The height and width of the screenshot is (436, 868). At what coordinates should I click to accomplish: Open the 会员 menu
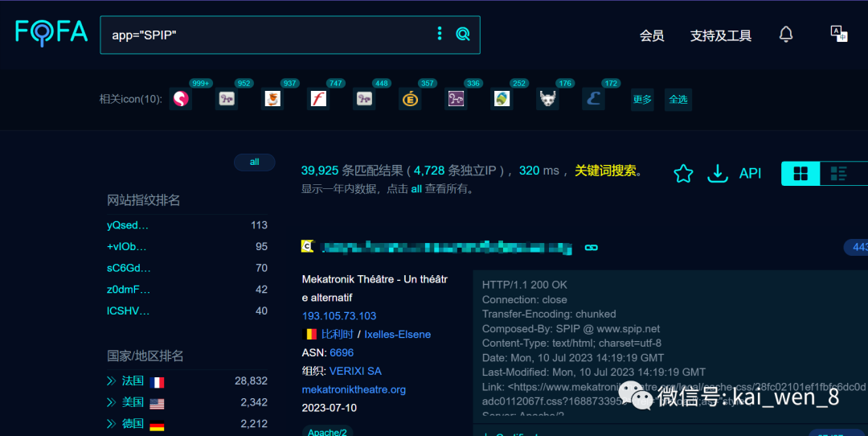pyautogui.click(x=652, y=36)
